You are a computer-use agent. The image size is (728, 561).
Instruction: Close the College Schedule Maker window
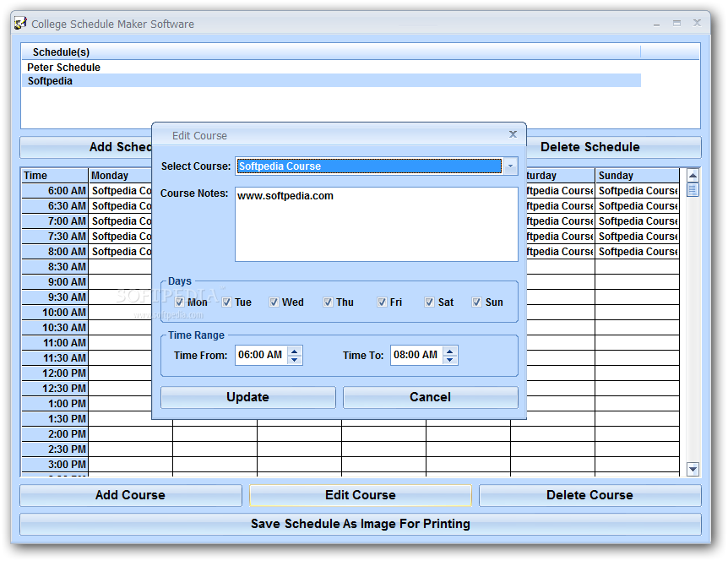pos(697,23)
